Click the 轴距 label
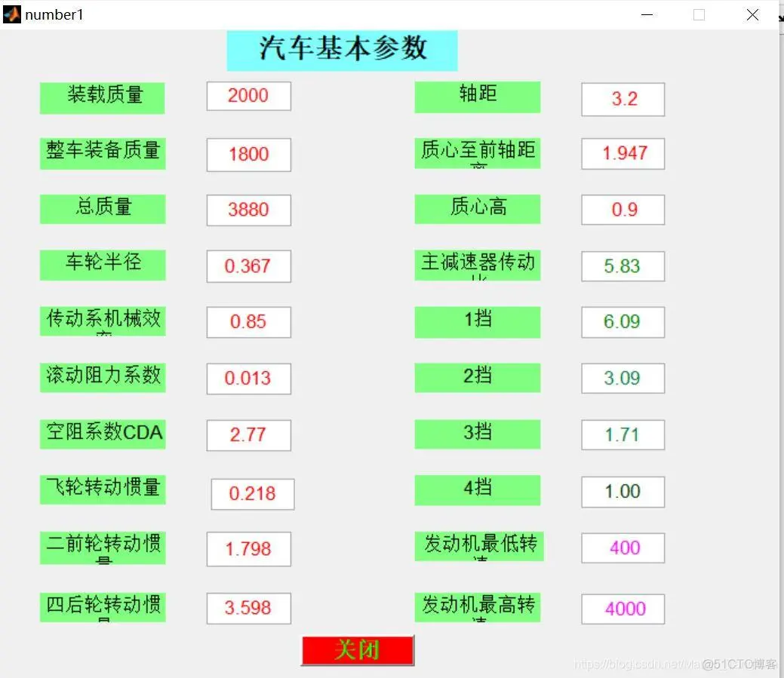The width and height of the screenshot is (784, 678). (478, 97)
